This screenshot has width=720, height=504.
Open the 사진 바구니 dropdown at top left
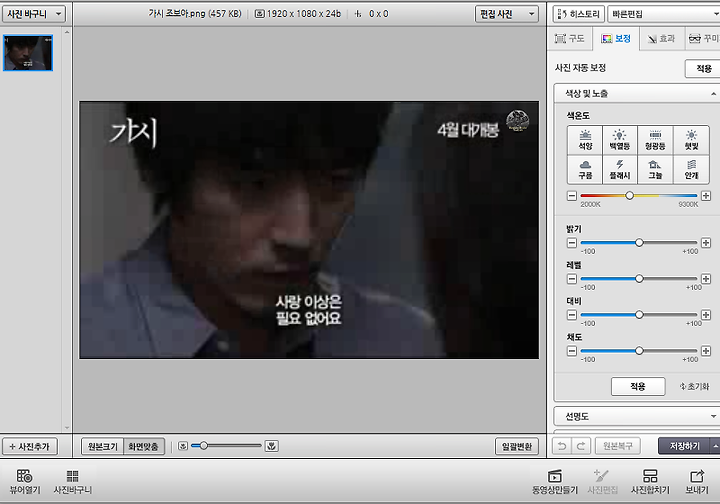pos(34,14)
